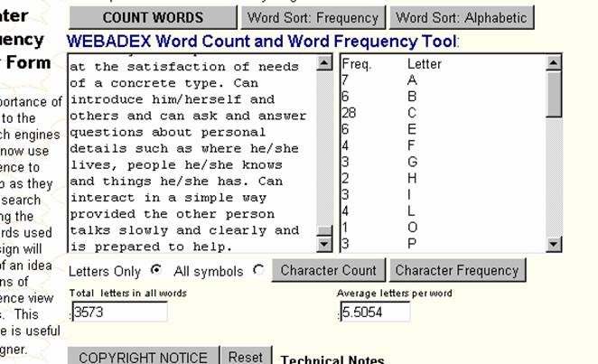Click the frequency row for letter H
Screen dimensions: 598x364
[x=444, y=178]
